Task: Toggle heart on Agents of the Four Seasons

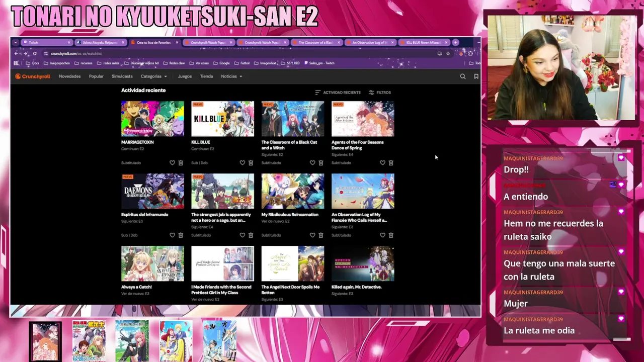Action: [382, 163]
